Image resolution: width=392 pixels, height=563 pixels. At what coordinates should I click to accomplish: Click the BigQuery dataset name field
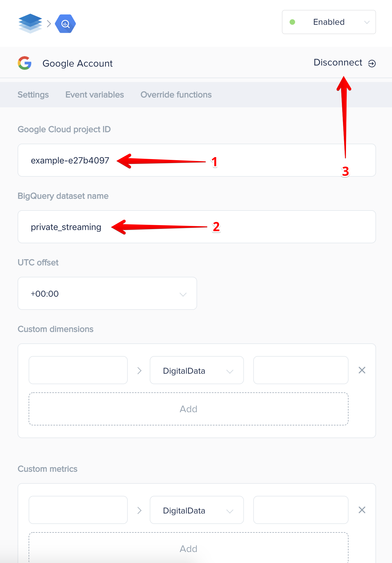point(197,227)
